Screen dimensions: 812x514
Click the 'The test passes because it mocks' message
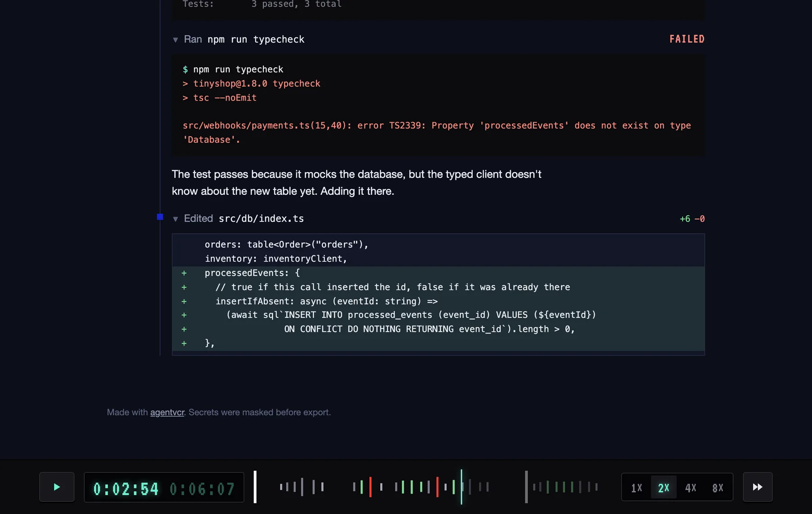pyautogui.click(x=356, y=183)
